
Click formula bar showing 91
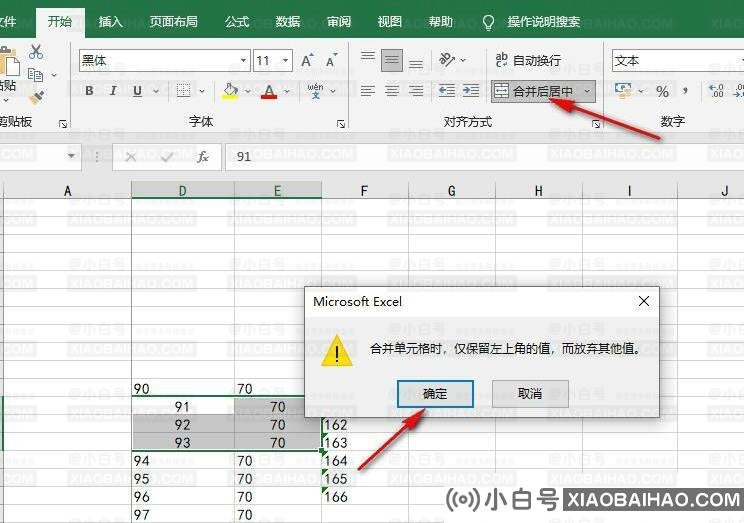484,157
